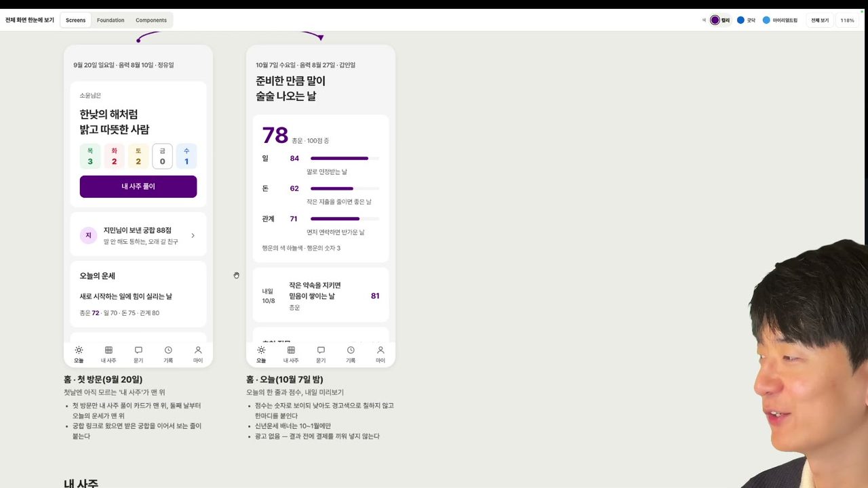The image size is (868, 488).
Task: Click the 일 84 score progress bar
Action: pos(344,159)
